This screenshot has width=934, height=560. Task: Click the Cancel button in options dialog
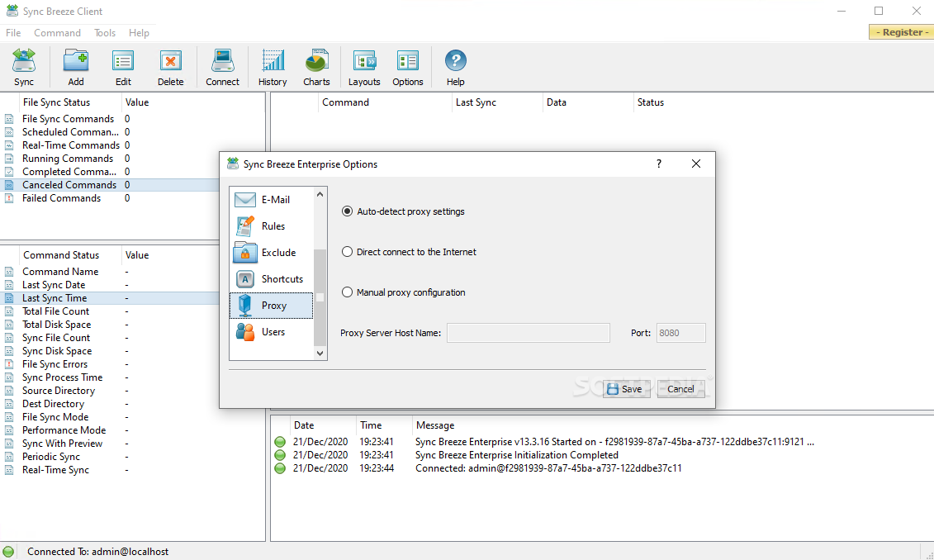click(680, 389)
